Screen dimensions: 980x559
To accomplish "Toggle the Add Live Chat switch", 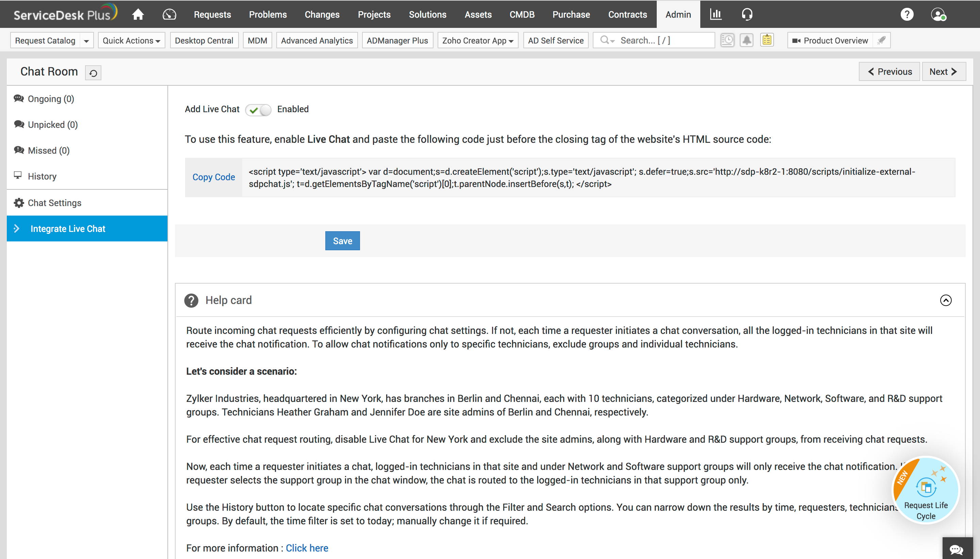I will tap(258, 110).
